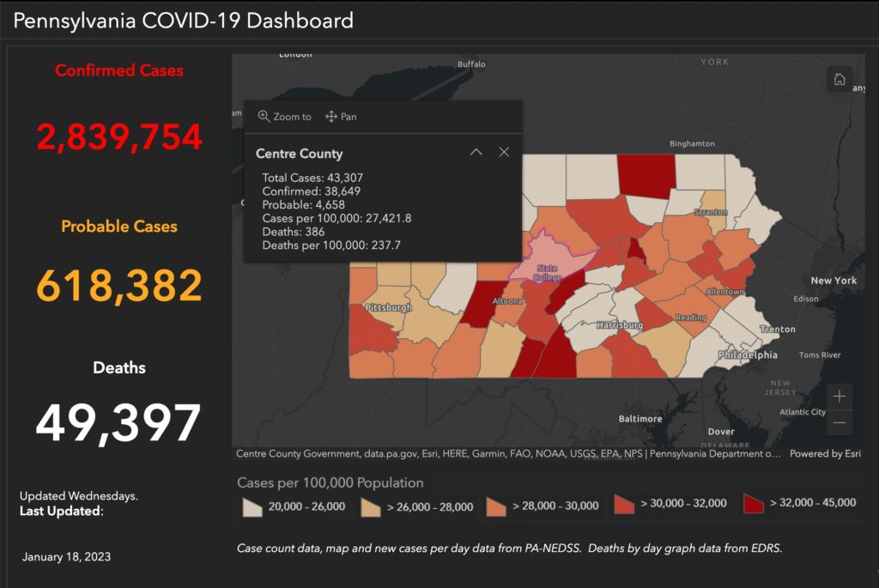This screenshot has width=879, height=588.
Task: Click the Powered by Esri link
Action: pos(825,453)
